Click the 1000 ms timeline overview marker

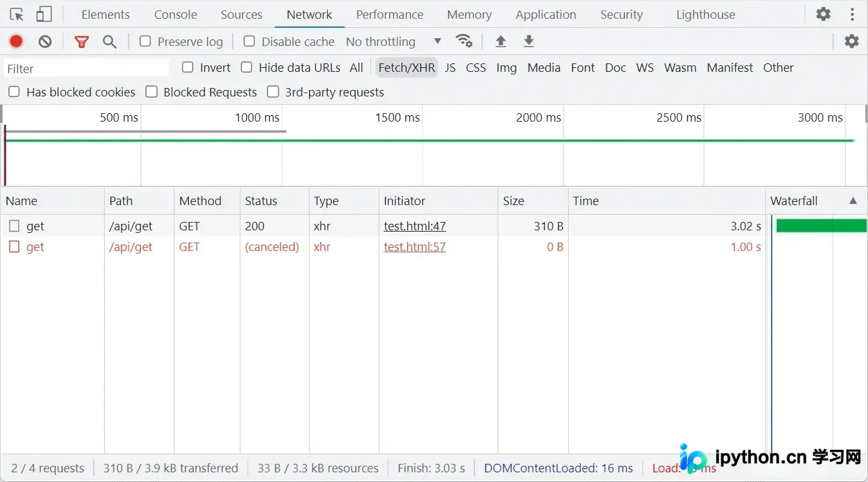click(x=257, y=117)
